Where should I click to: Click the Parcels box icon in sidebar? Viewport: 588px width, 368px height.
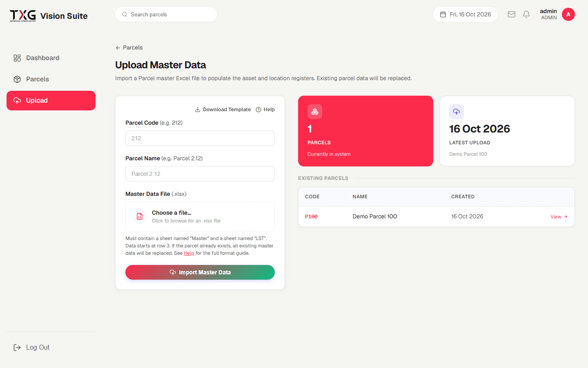(17, 79)
